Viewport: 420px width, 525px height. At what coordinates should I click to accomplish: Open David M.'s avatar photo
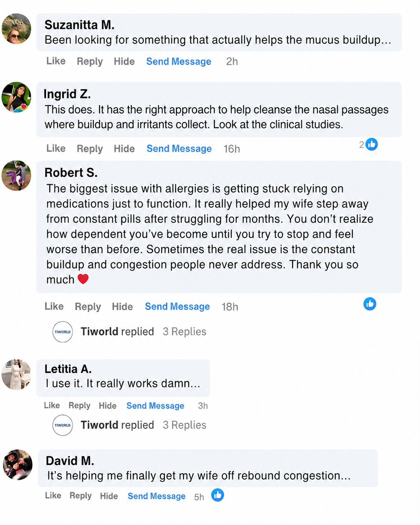[18, 465]
